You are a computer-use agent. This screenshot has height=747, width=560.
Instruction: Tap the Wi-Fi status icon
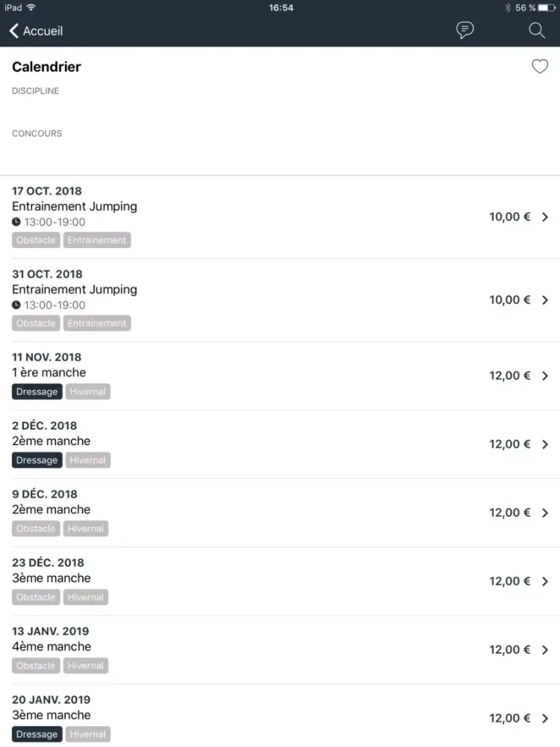coord(31,7)
